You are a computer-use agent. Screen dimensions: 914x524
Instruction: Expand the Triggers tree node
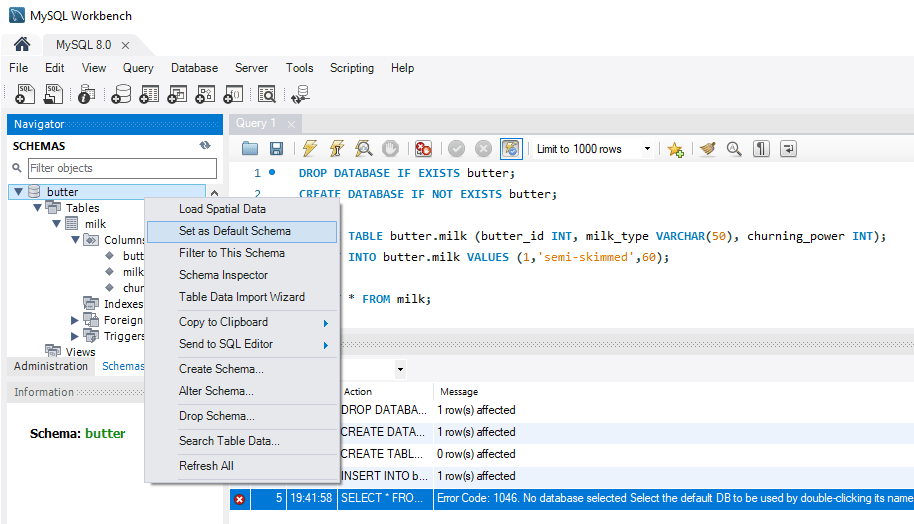tap(75, 336)
